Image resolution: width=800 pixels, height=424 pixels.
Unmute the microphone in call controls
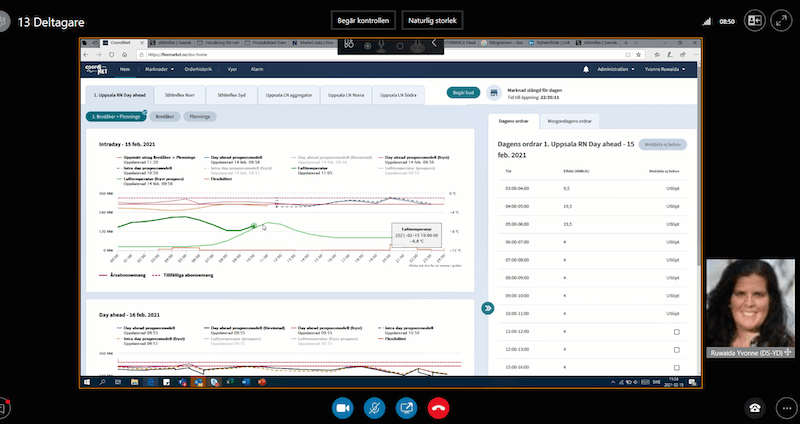pos(375,407)
